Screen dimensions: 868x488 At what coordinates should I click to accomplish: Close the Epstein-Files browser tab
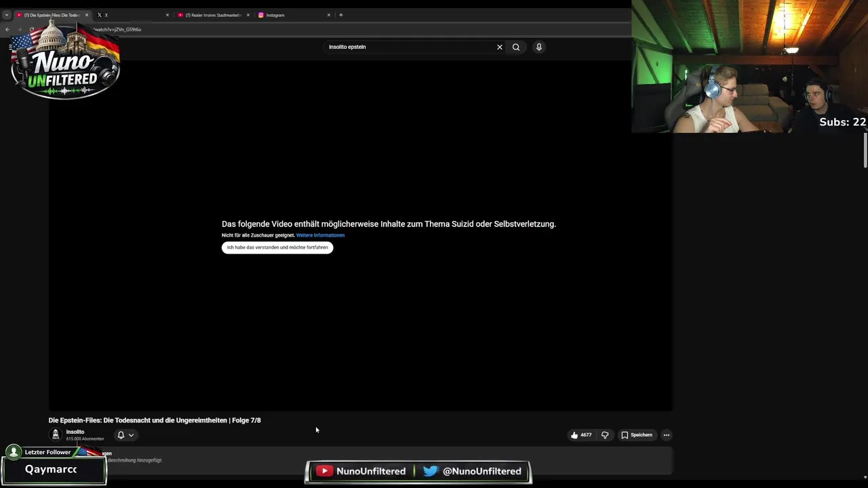click(87, 15)
